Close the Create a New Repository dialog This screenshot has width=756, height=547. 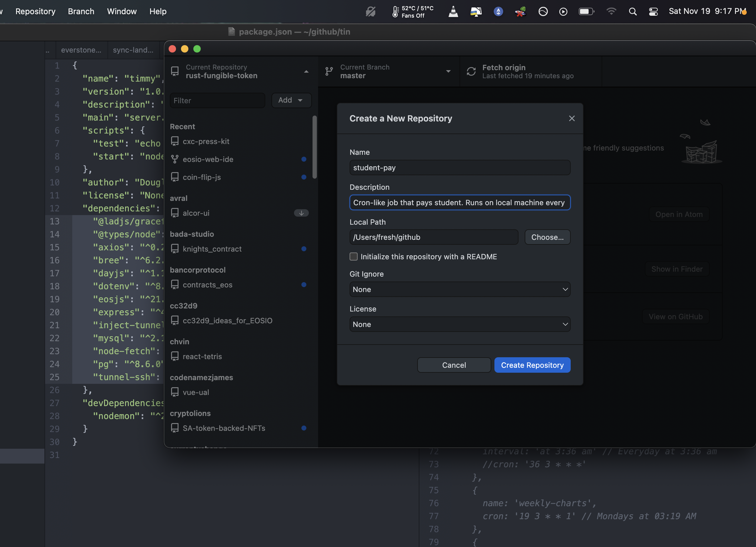click(x=572, y=118)
